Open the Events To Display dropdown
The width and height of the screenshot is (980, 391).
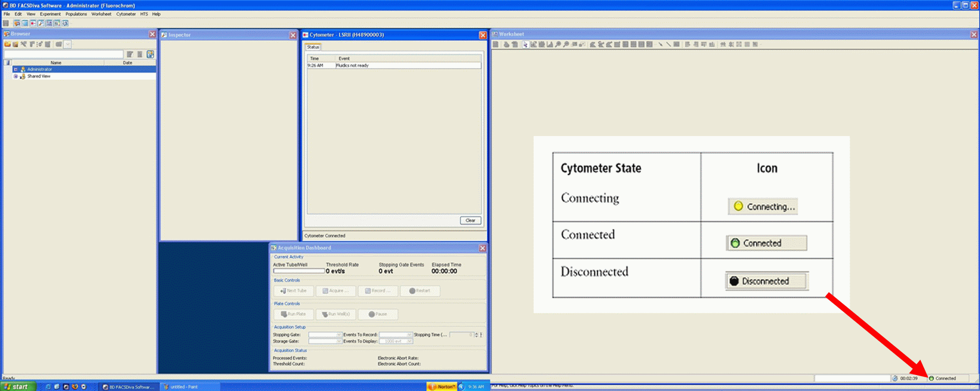click(x=396, y=341)
